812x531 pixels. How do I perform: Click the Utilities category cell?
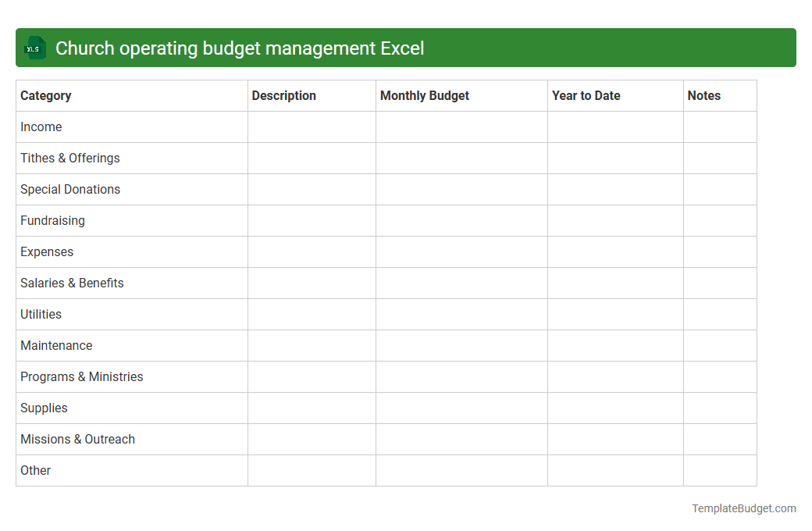[40, 314]
